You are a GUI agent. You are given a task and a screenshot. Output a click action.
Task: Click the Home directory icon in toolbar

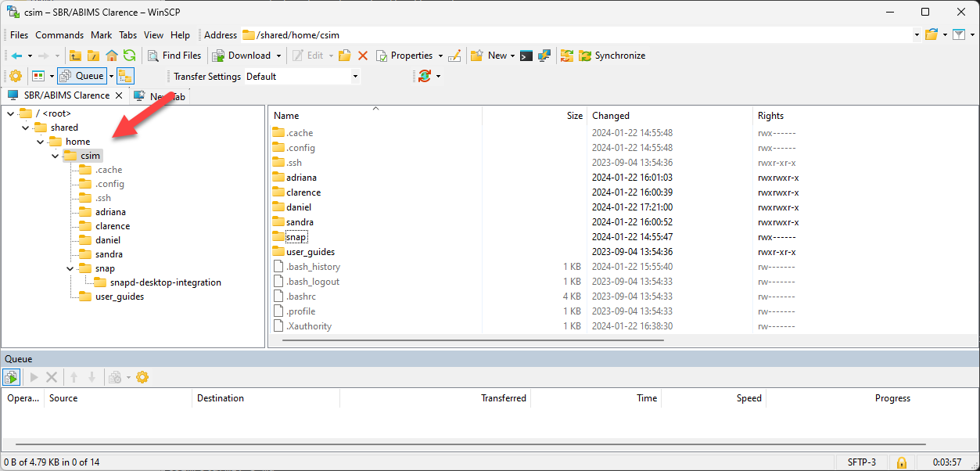coord(112,56)
